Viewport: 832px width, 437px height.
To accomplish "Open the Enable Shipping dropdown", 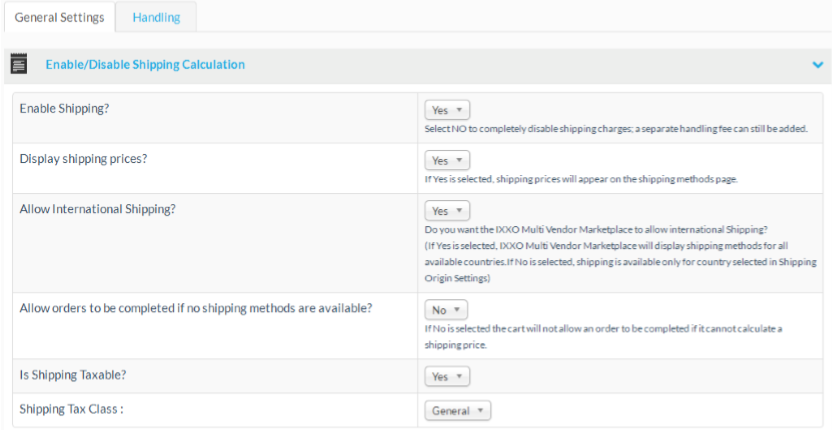I will pos(447,110).
